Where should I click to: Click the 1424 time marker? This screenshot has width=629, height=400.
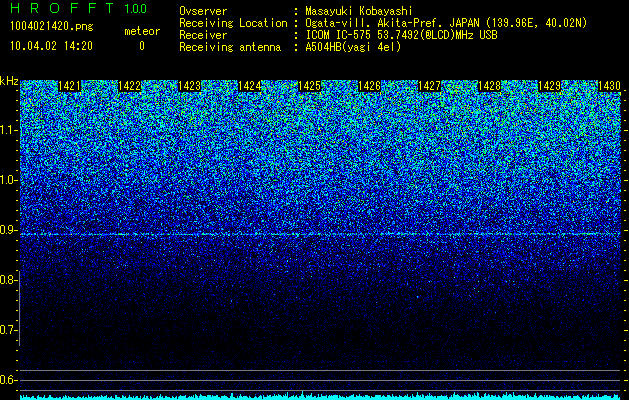pos(250,86)
